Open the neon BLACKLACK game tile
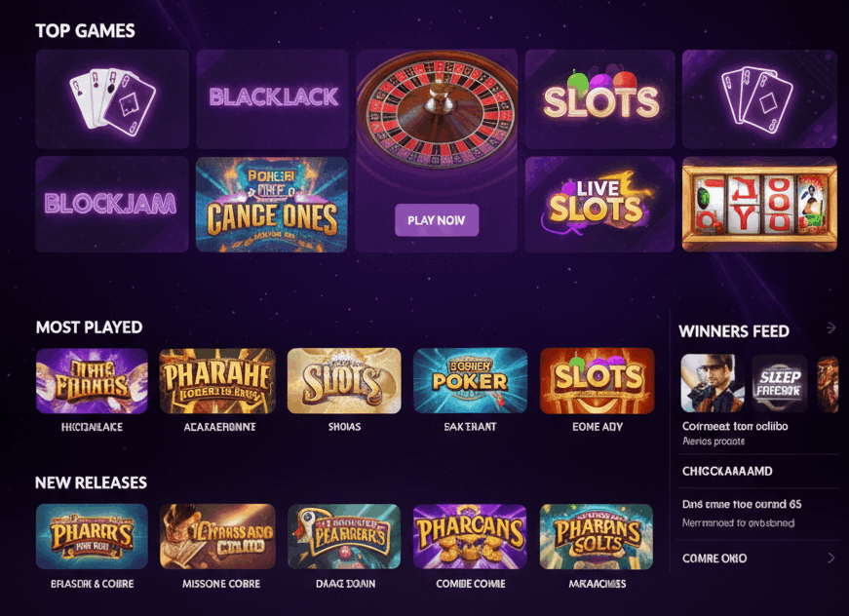Image resolution: width=849 pixels, height=616 pixels. (x=273, y=98)
